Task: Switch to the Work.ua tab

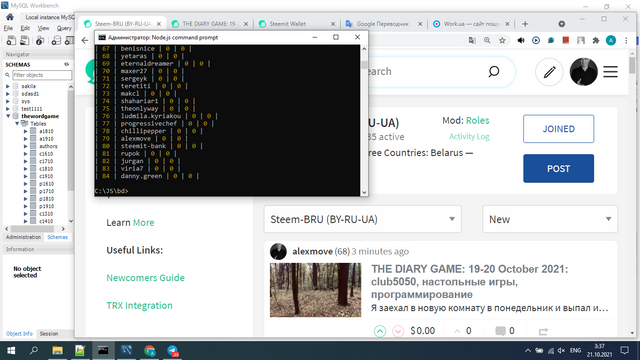Action: (x=471, y=24)
